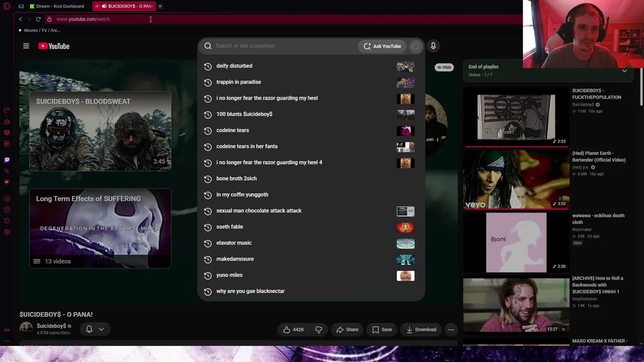
Task: Pick the 'trappin in paradise' suggestion
Action: tap(311, 82)
